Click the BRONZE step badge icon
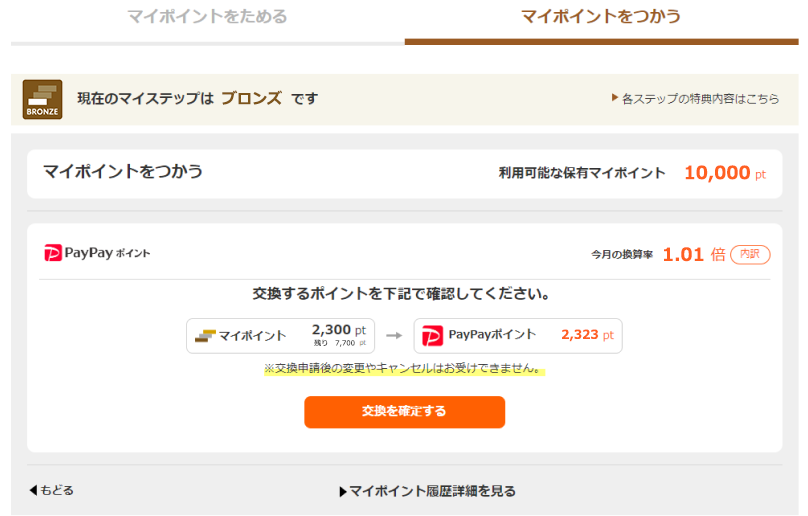 [x=42, y=99]
